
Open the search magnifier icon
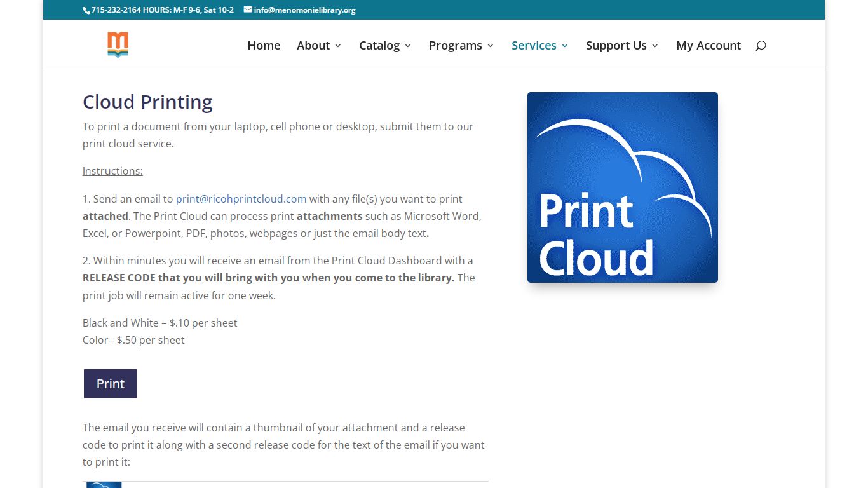click(761, 46)
